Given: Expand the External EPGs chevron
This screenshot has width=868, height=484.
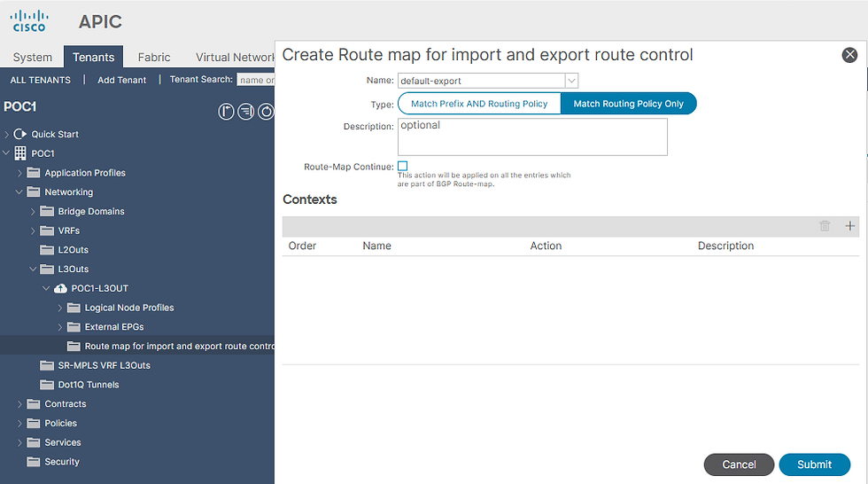Looking at the screenshot, I should pyautogui.click(x=60, y=327).
